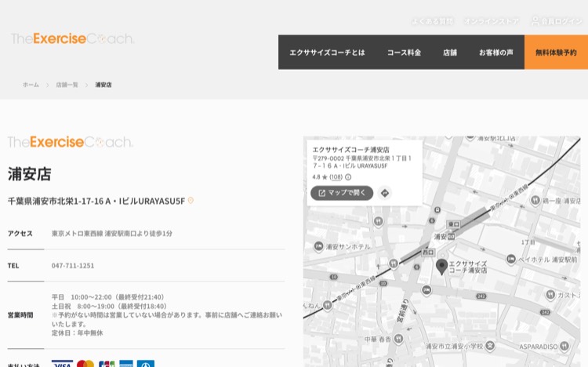The image size is (588, 367).
Task: Click the info icon beside 108 reviews
Action: [348, 177]
